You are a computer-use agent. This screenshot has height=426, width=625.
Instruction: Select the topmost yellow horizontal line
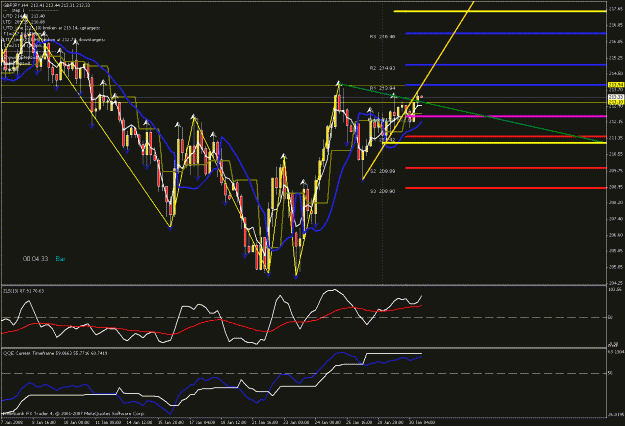click(500, 11)
